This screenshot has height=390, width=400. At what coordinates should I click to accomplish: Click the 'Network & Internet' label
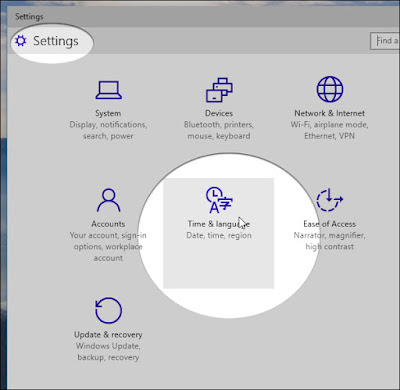(329, 113)
